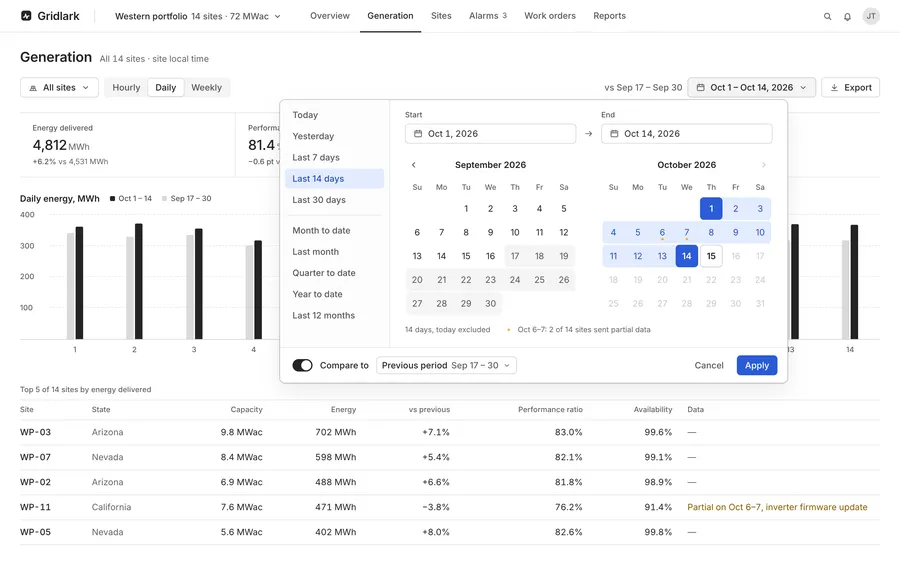Choose the Quarter to date preset

[x=334, y=273]
